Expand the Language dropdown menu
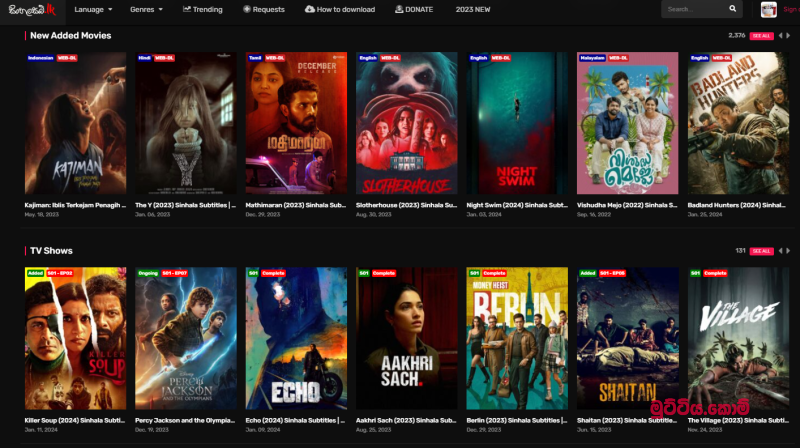 point(93,9)
